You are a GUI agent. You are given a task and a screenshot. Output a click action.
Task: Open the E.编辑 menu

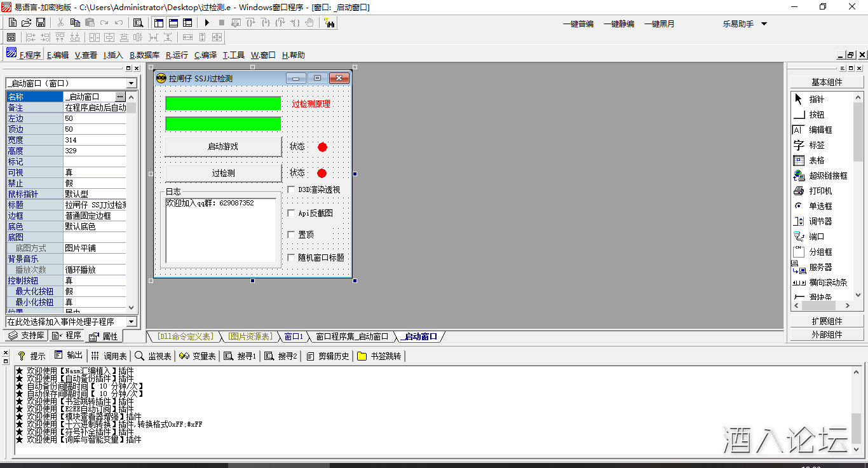pyautogui.click(x=57, y=55)
